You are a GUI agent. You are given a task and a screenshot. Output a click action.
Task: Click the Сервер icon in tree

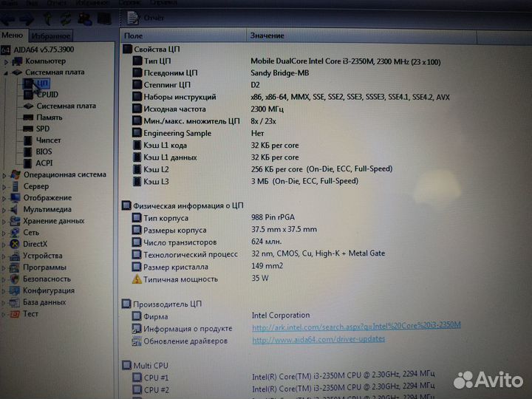pyautogui.click(x=15, y=187)
